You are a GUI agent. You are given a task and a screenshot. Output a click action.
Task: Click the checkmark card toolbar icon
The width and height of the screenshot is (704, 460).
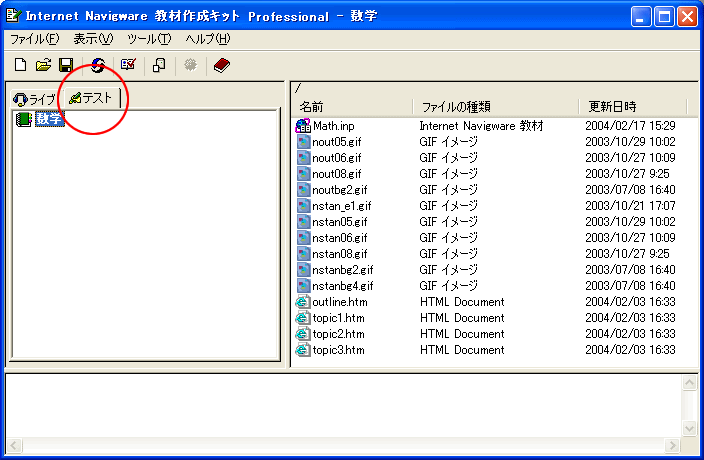pyautogui.click(x=128, y=65)
